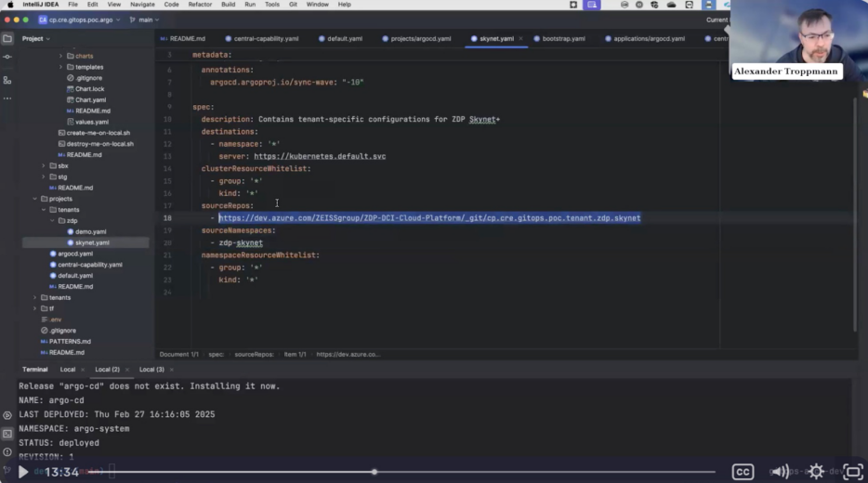Enter fullscreen video mode
Viewport: 868px width, 483px height.
pos(852,471)
